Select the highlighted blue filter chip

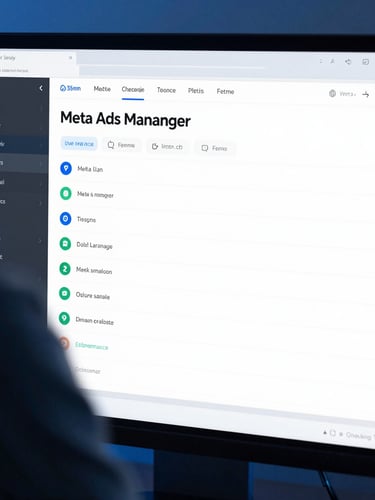pyautogui.click(x=79, y=144)
